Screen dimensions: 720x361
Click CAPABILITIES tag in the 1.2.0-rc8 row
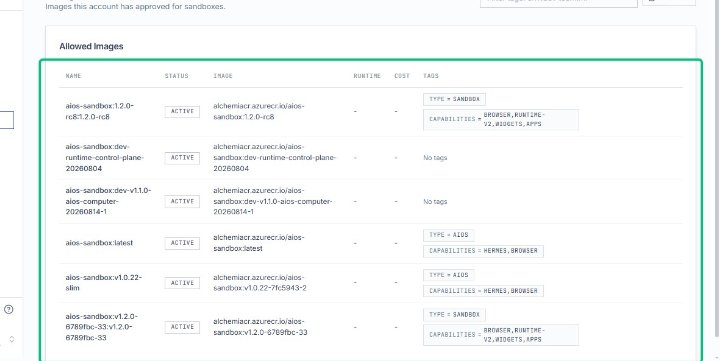501,119
